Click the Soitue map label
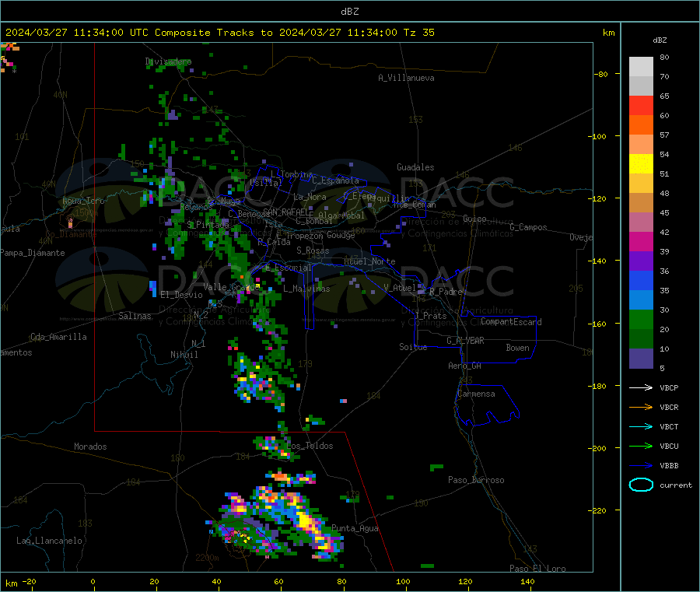Viewport: 700px width, 592px height. pos(413,347)
